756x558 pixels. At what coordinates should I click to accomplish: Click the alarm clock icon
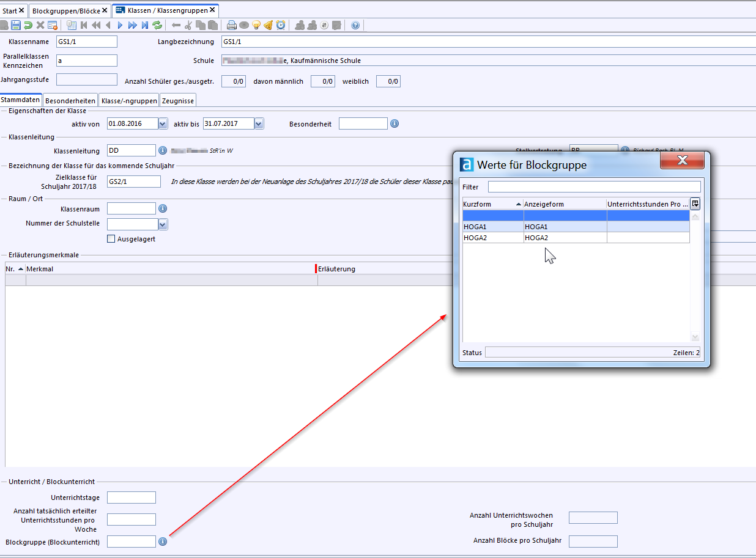click(281, 25)
